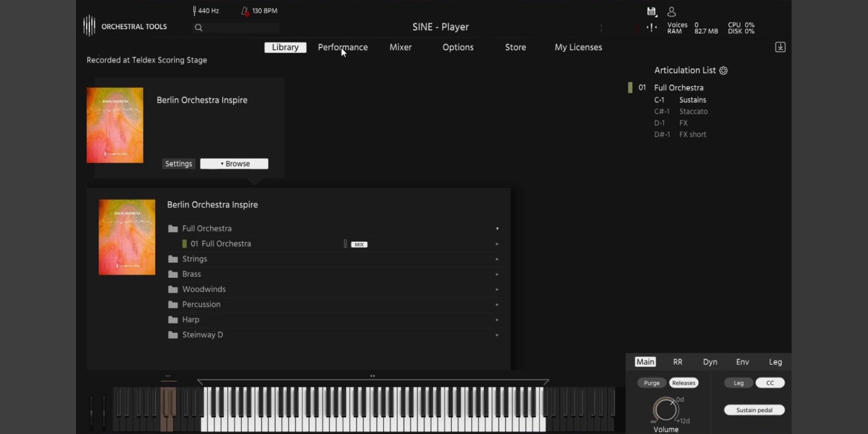This screenshot has height=434, width=868.
Task: Click the tuning fork icon beside 440 Hz
Action: tap(194, 11)
